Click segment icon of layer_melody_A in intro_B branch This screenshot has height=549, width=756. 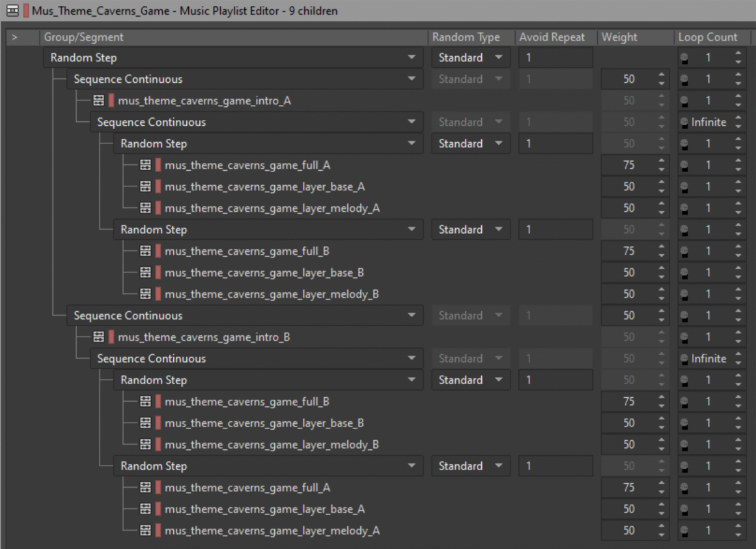[145, 531]
